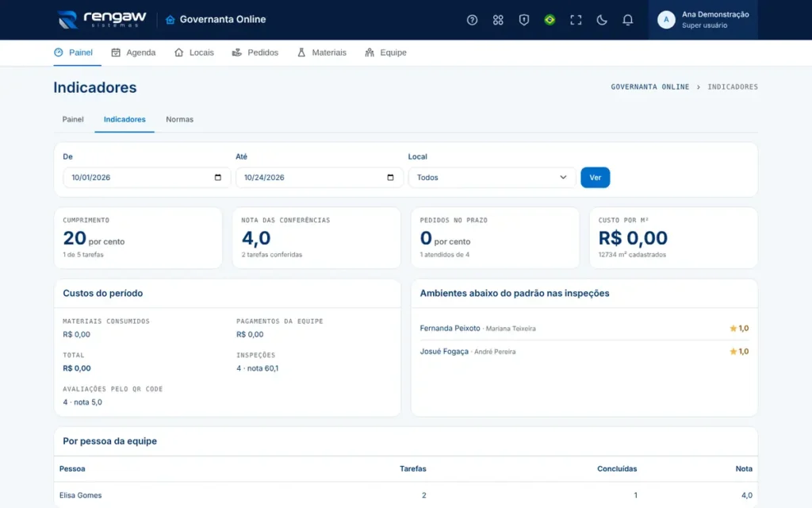
Task: Open Equipe in main navigation
Action: pos(386,52)
